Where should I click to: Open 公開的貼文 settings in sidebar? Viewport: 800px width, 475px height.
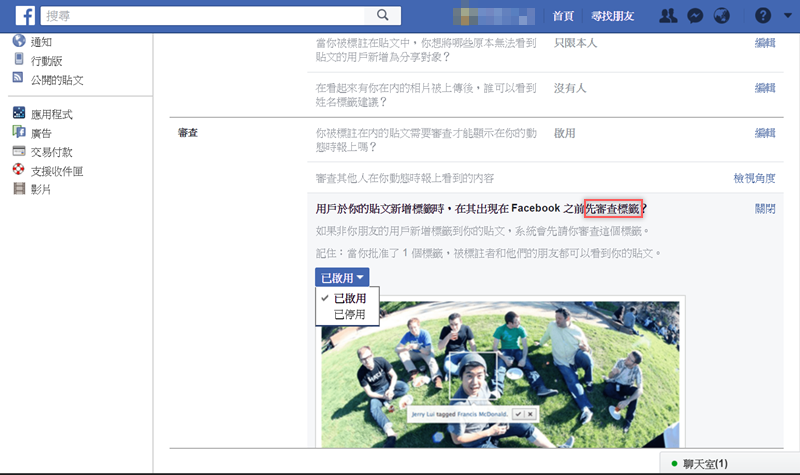click(57, 80)
